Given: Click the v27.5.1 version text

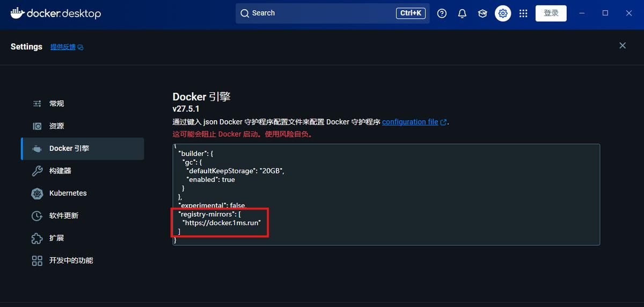Looking at the screenshot, I should [x=186, y=109].
